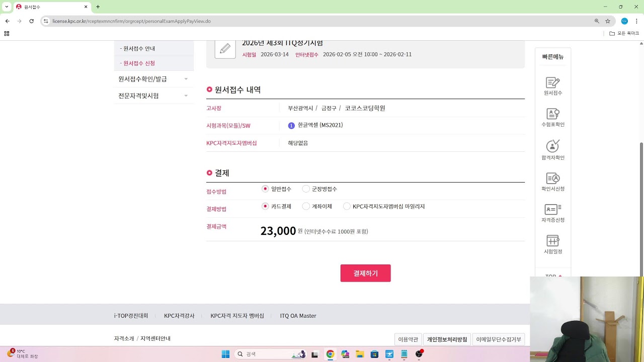Click the 이메일무단수집거부 button

coord(498,339)
